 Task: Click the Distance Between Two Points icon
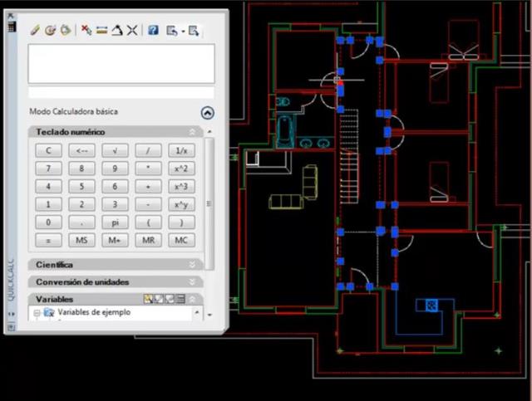[x=101, y=30]
